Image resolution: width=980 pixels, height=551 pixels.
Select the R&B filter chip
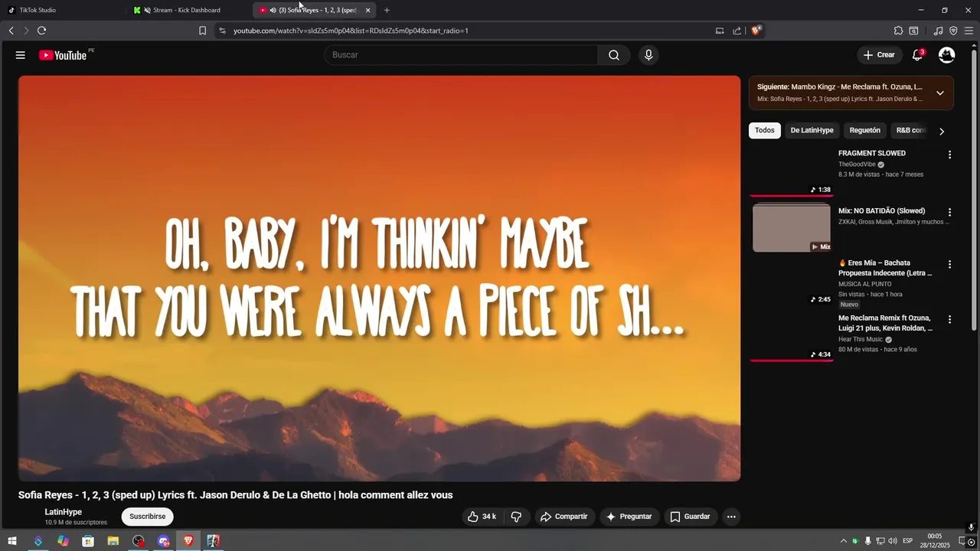click(910, 130)
